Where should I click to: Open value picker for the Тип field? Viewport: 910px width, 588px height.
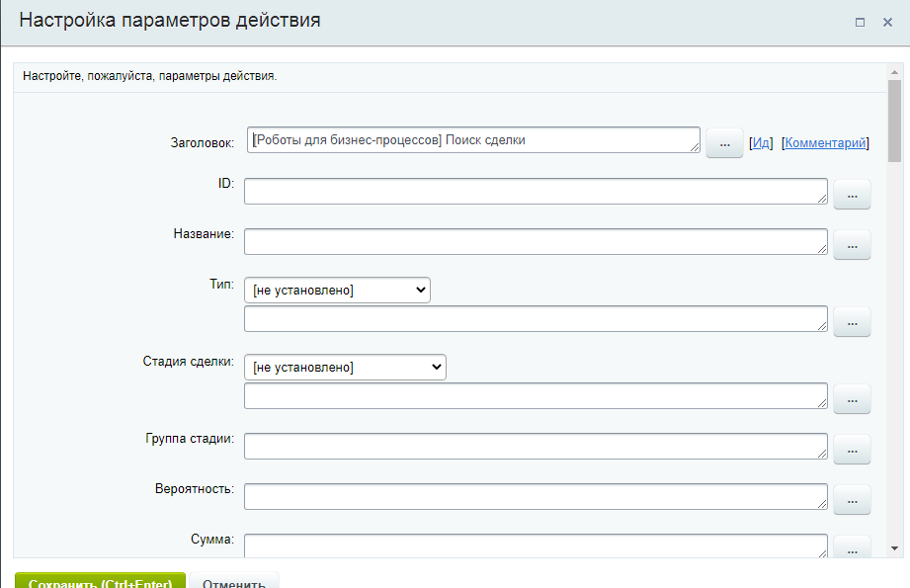pyautogui.click(x=852, y=321)
